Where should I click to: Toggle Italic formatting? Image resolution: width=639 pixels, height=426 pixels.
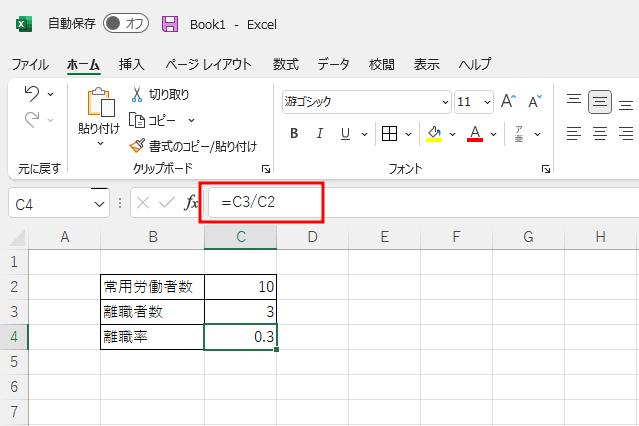pyautogui.click(x=320, y=133)
